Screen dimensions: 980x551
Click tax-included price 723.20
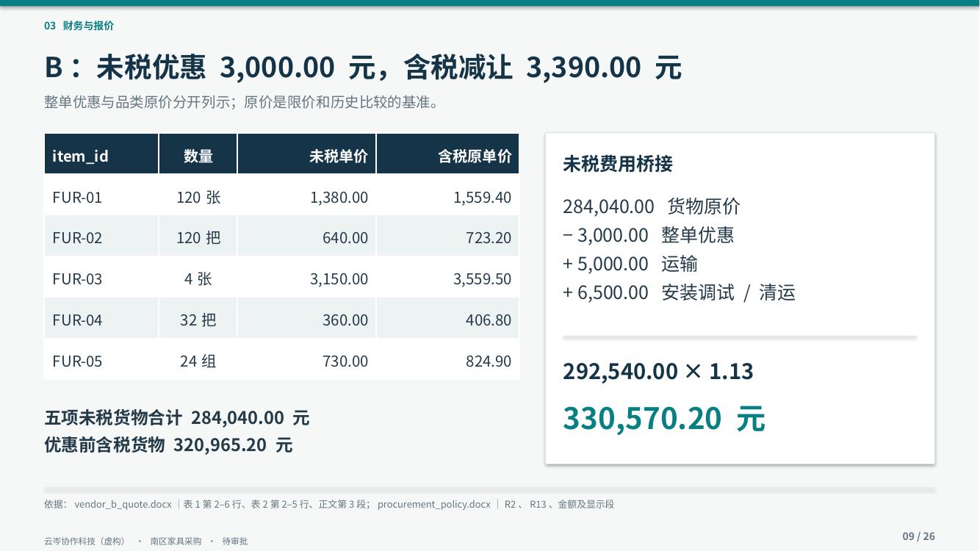click(489, 237)
